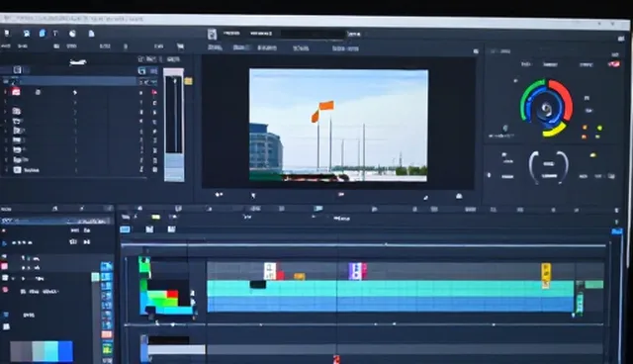Click the salmon icon in the blue icon column
The image size is (633, 364).
[107, 334]
